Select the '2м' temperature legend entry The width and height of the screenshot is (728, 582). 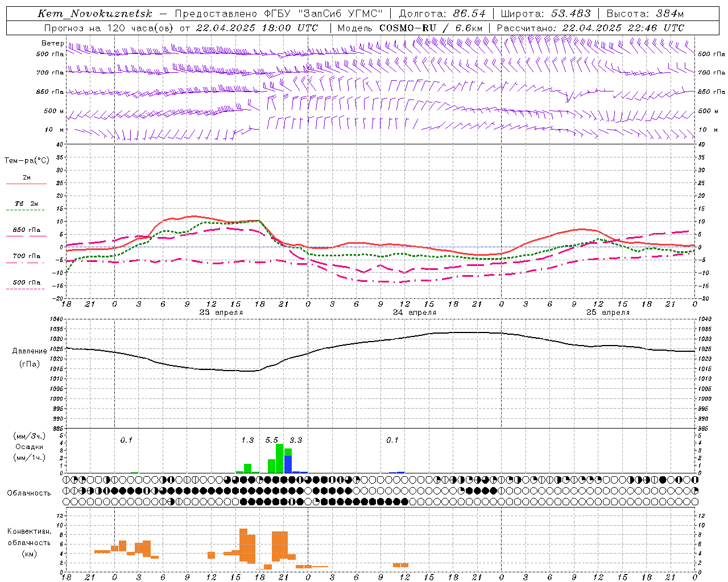tap(27, 178)
